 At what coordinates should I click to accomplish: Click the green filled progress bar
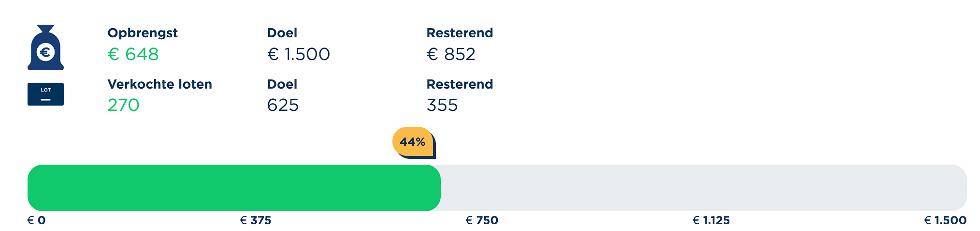click(x=234, y=188)
